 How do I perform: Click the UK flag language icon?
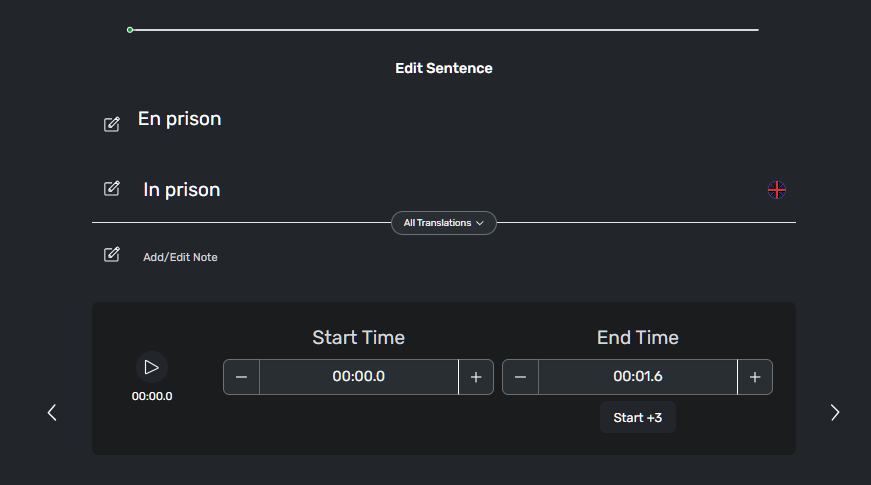[777, 190]
